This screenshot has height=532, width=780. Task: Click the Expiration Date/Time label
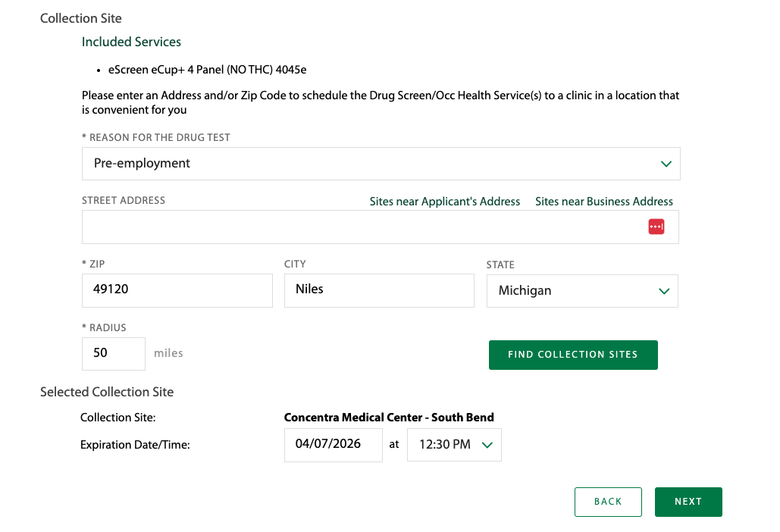pyautogui.click(x=135, y=445)
